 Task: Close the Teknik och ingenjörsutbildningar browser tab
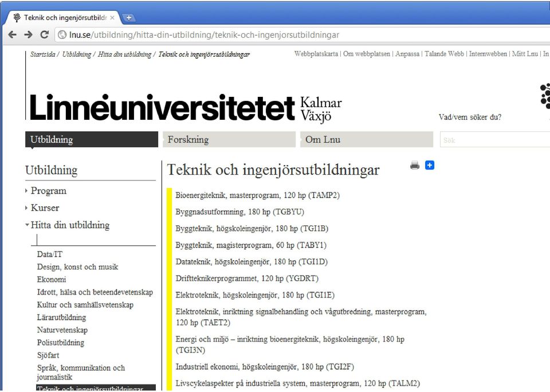tap(112, 18)
